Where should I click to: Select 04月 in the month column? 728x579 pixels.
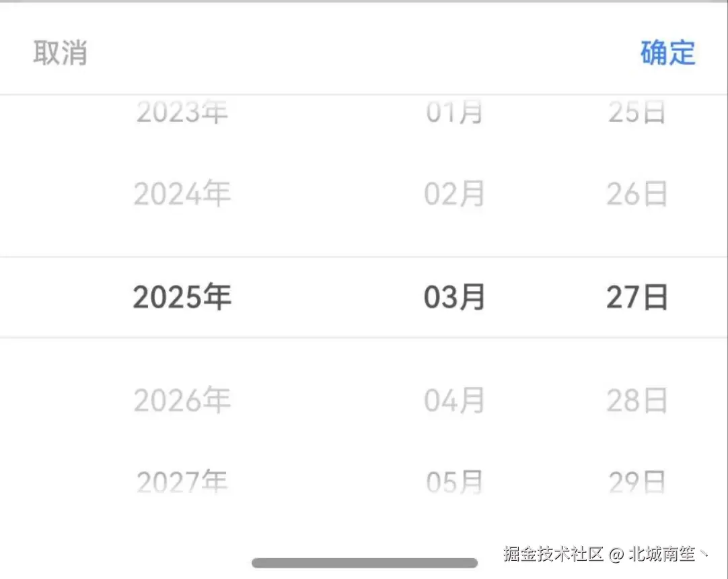pos(455,400)
